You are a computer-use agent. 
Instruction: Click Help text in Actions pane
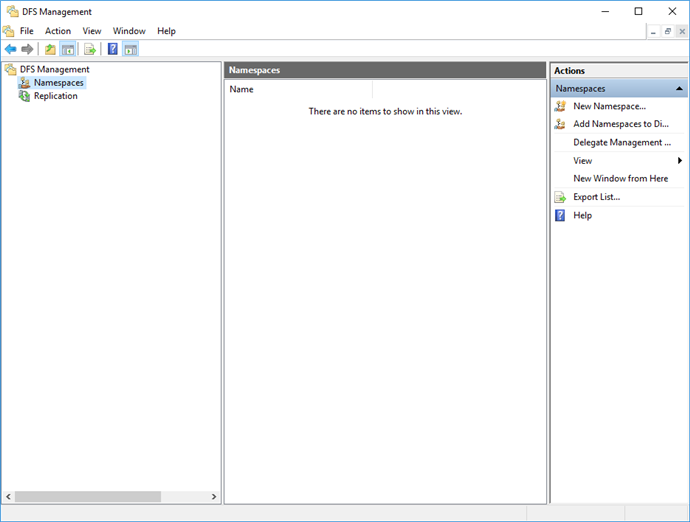click(582, 215)
